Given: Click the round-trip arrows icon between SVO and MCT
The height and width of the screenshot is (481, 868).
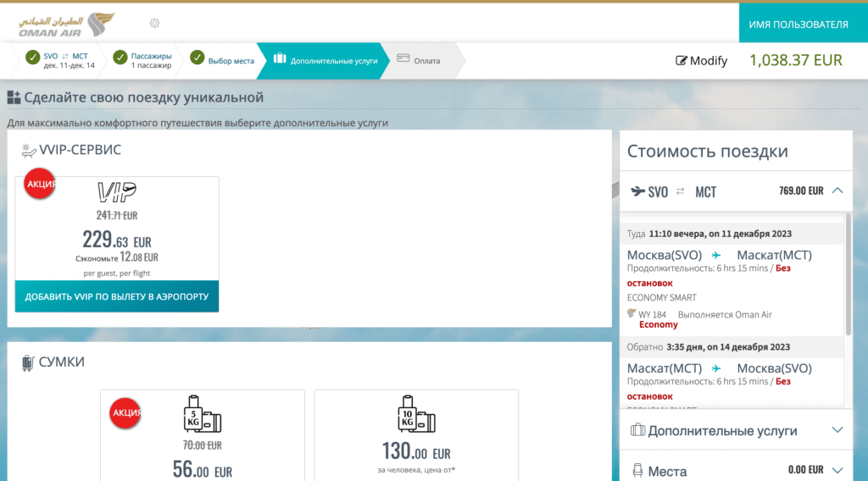Looking at the screenshot, I should (681, 191).
